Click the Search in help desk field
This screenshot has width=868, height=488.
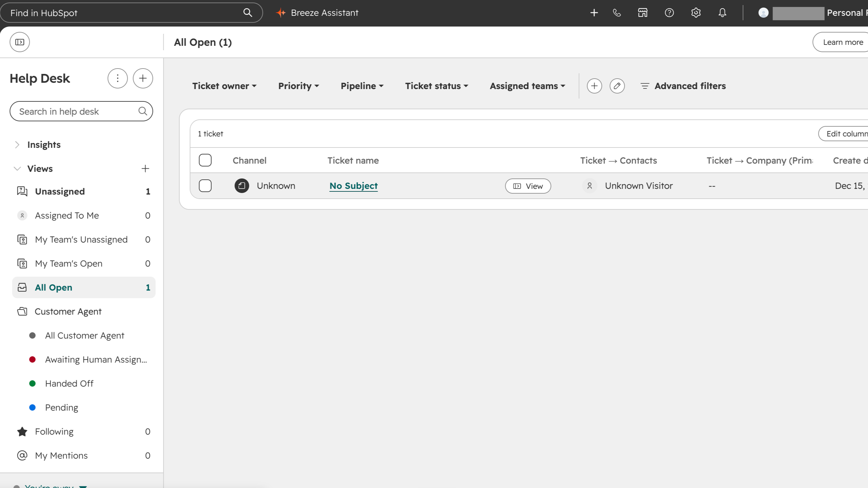point(81,111)
